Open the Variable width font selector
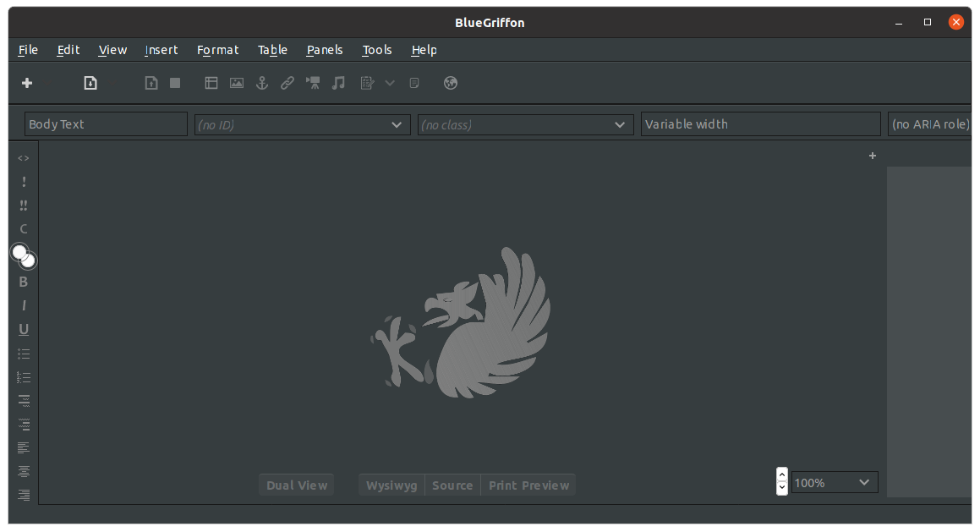Screen dimensions: 980x532 click(761, 124)
